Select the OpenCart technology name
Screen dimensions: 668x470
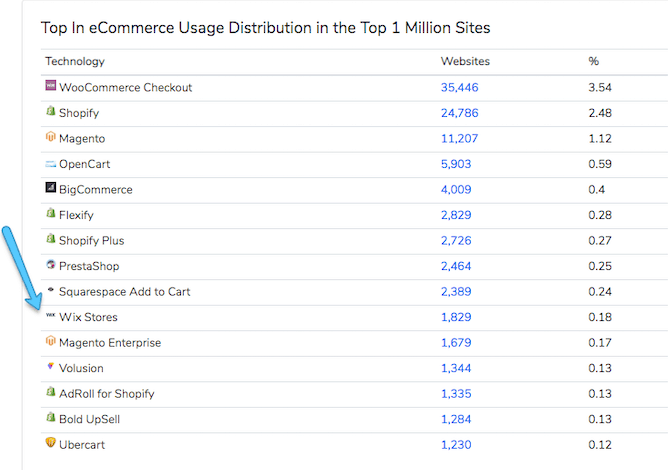point(84,164)
